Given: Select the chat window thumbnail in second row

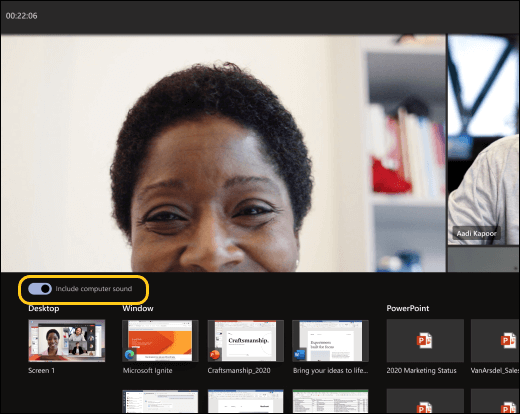Looking at the screenshot, I should (x=160, y=402).
